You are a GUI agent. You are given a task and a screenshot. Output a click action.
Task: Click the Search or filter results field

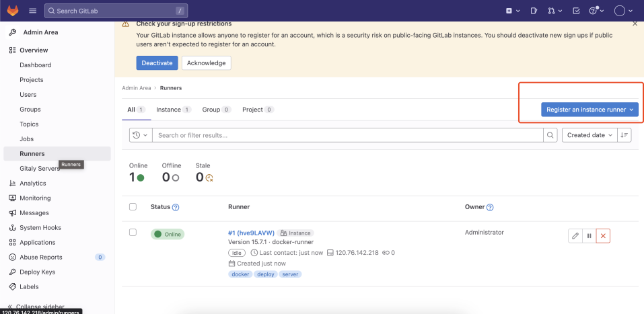point(348,135)
